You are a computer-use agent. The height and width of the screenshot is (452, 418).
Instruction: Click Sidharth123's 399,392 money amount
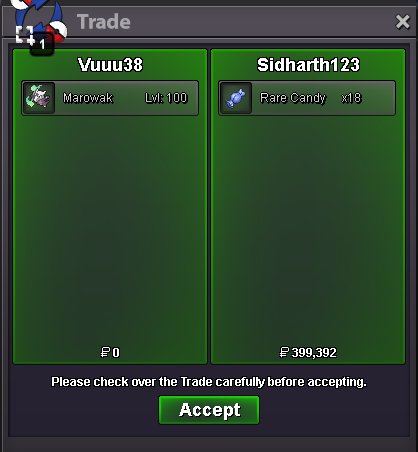click(314, 353)
